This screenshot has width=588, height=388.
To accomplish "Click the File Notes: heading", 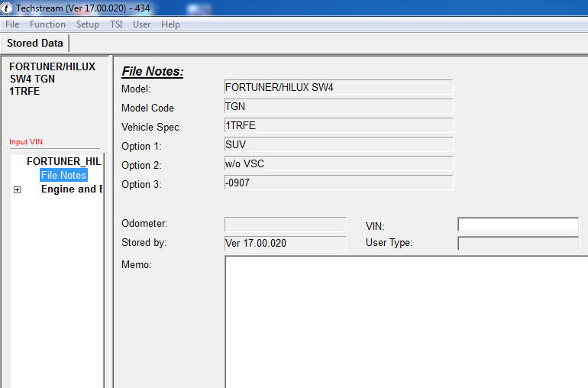I will coord(153,71).
